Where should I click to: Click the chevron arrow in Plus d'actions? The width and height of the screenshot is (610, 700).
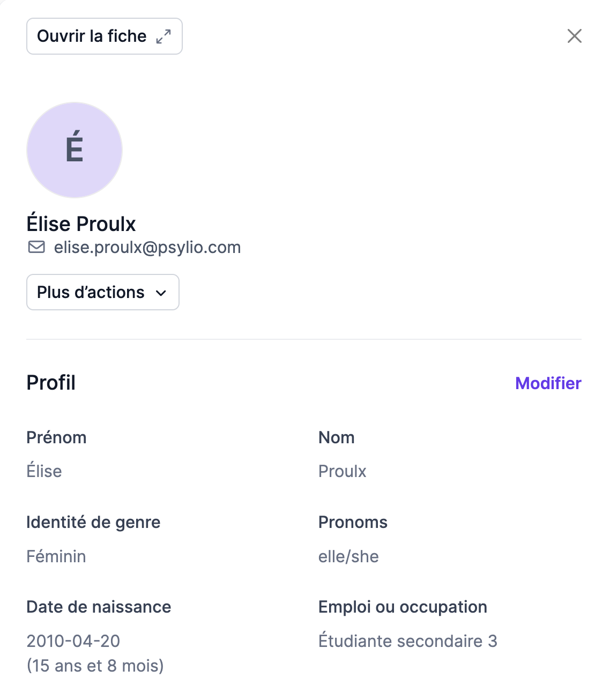click(x=161, y=293)
